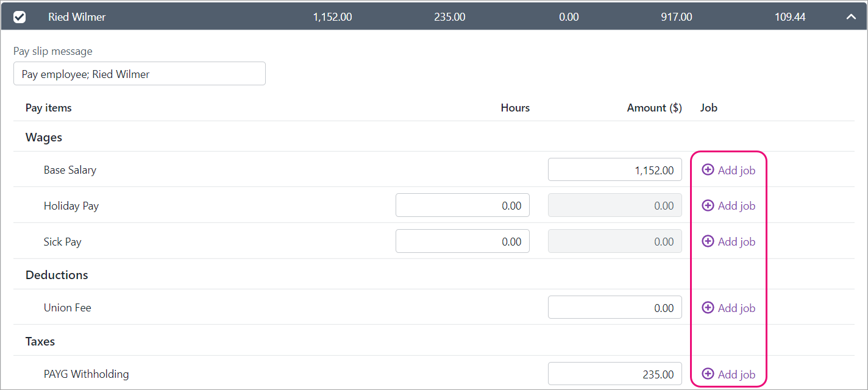868x390 pixels.
Task: Click the Ried Wilmer employee name
Action: pos(77,17)
